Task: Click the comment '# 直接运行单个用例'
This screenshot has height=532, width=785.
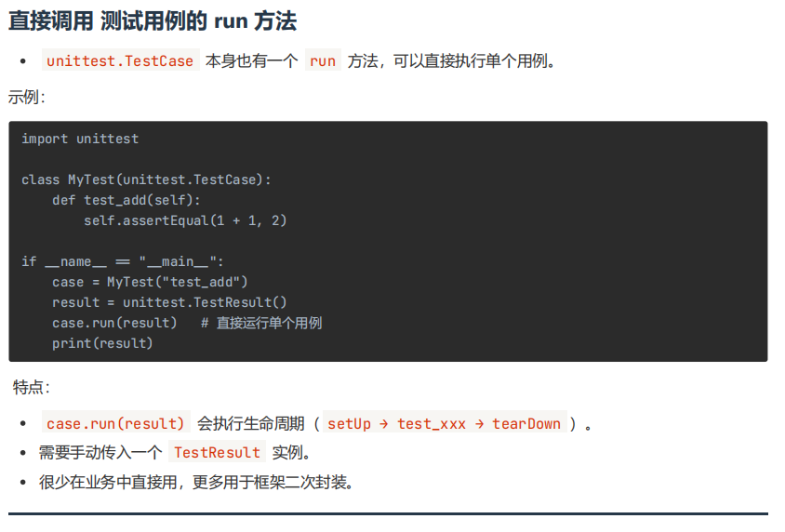Action: pyautogui.click(x=261, y=323)
